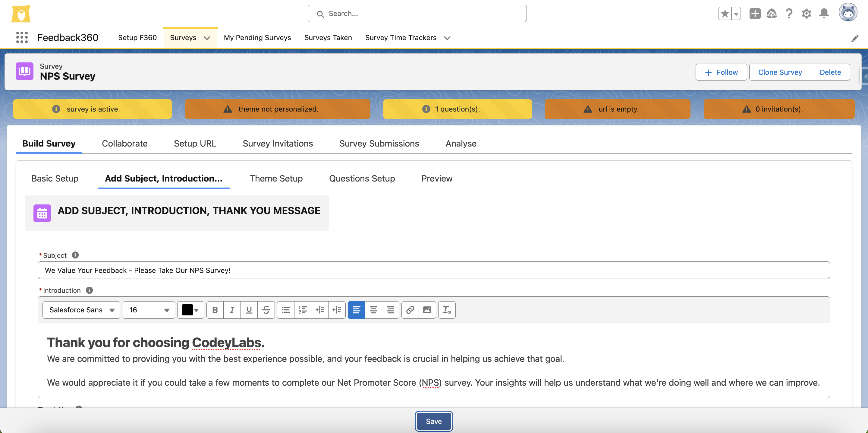Go to My Pending Surveys

[257, 37]
